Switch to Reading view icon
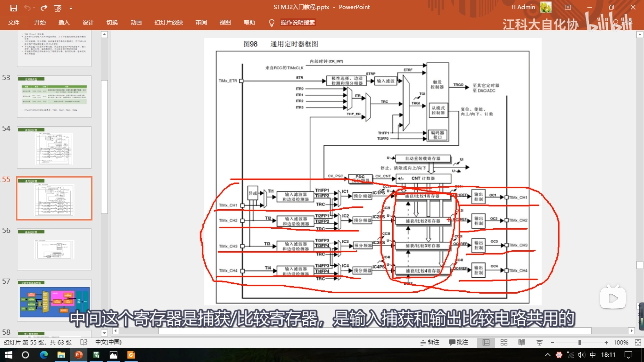The width and height of the screenshot is (644, 362). pos(521,342)
